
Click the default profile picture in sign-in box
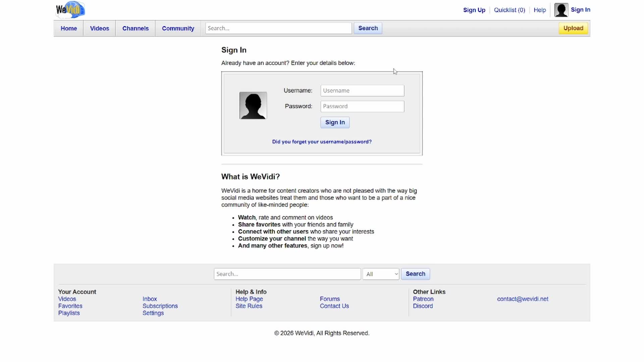253,105
